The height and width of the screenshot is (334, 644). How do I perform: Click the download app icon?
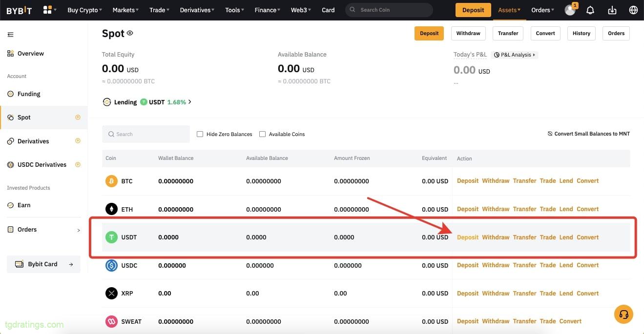(612, 10)
